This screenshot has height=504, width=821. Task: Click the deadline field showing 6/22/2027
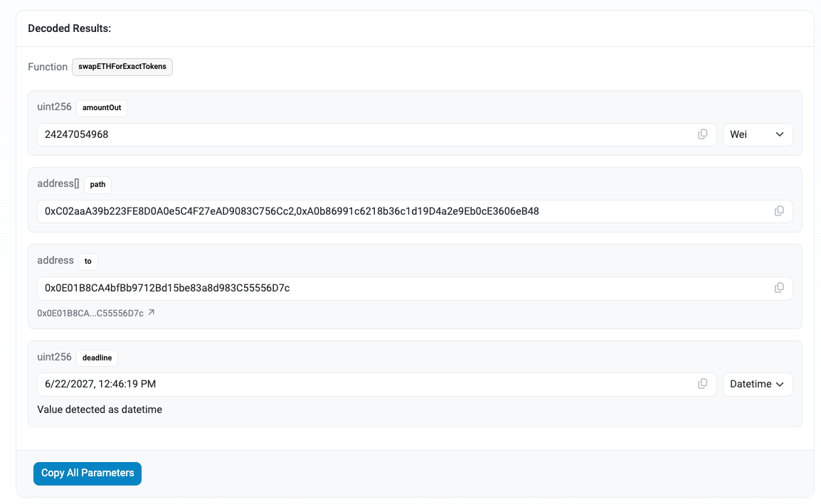[x=356, y=384]
